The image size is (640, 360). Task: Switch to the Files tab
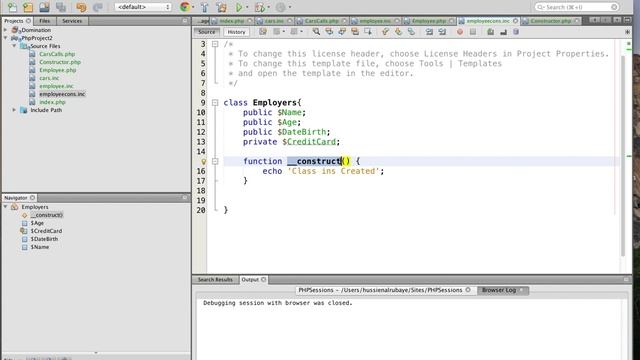click(44, 21)
